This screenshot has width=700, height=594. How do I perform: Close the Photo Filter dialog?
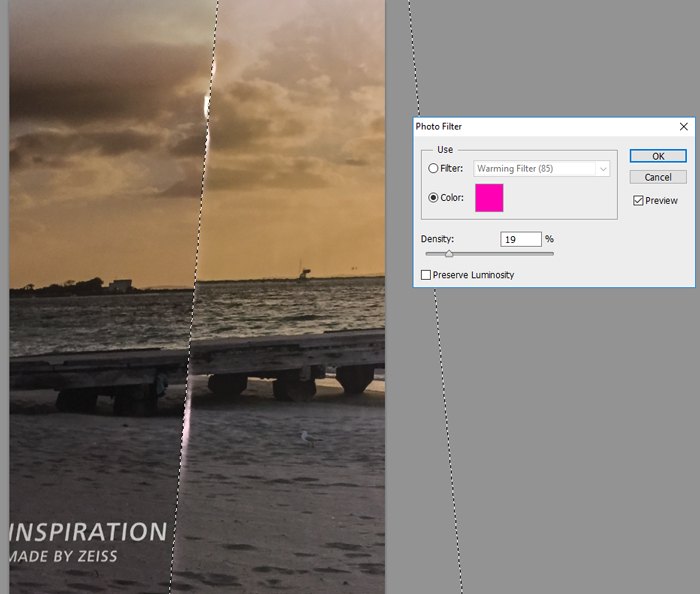tap(683, 127)
